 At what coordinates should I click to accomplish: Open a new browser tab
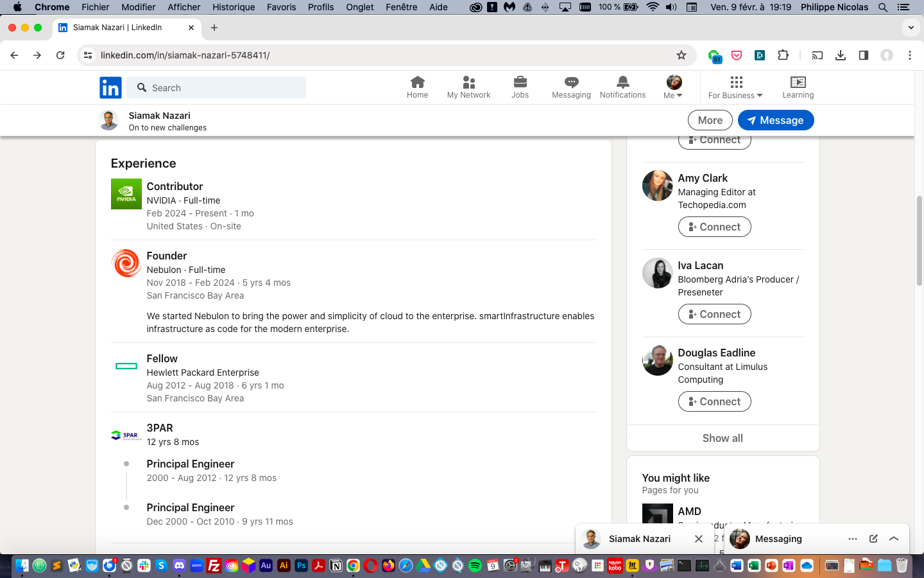pos(214,28)
